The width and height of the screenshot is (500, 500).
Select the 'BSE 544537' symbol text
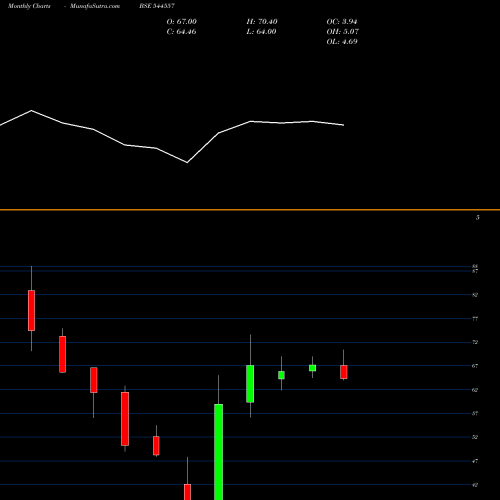click(157, 6)
